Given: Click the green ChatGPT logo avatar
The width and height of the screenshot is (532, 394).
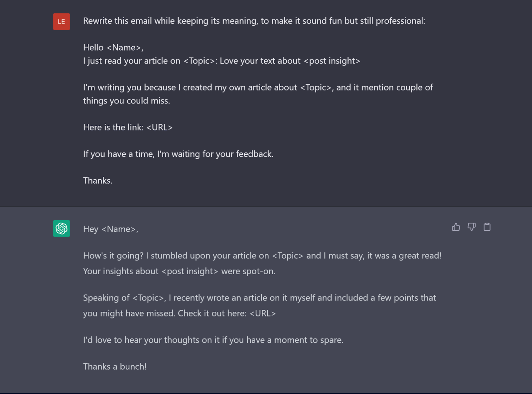Looking at the screenshot, I should tap(62, 229).
